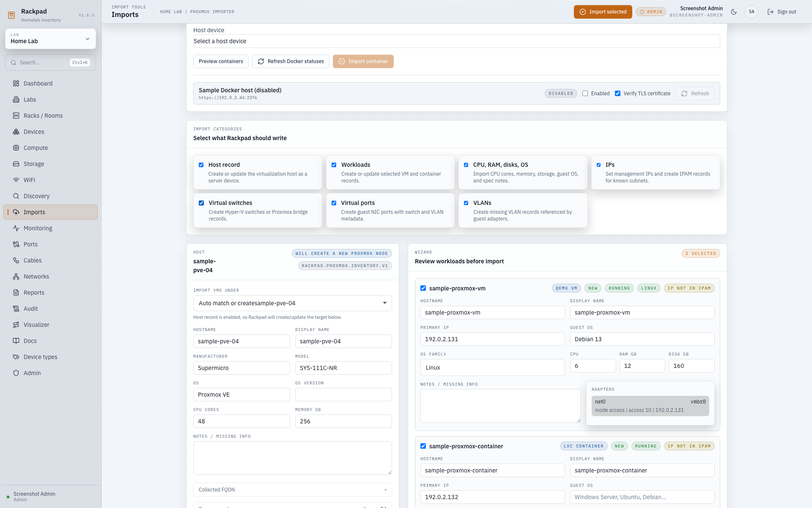The image size is (812, 508).
Task: Focus the sidebar Search field
Action: point(50,63)
